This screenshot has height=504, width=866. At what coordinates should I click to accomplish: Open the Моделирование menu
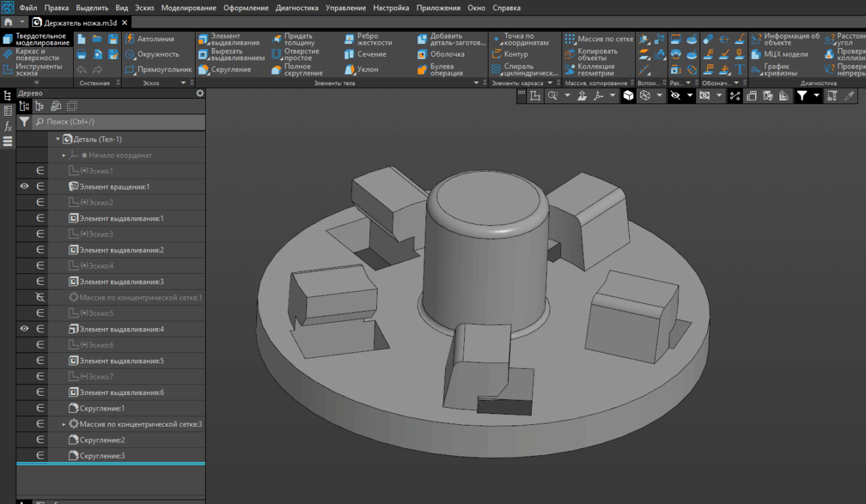coord(188,8)
